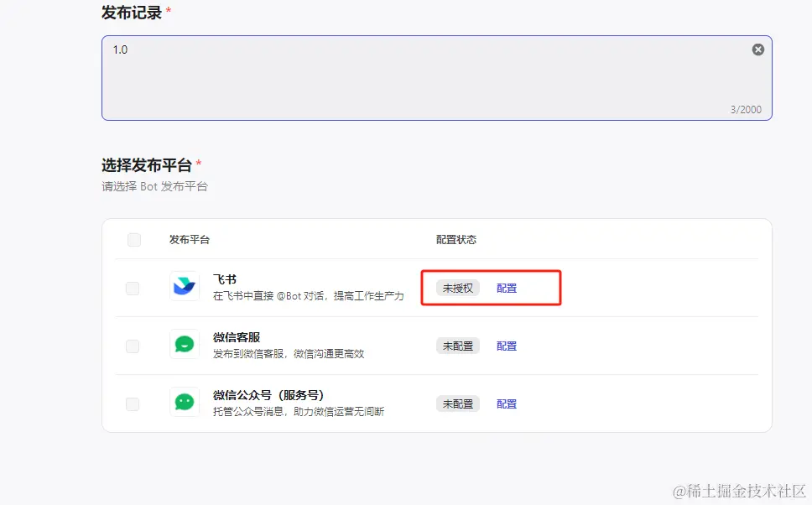The width and height of the screenshot is (812, 505).
Task: Click the 微信客服 green chat logo
Action: 185,344
